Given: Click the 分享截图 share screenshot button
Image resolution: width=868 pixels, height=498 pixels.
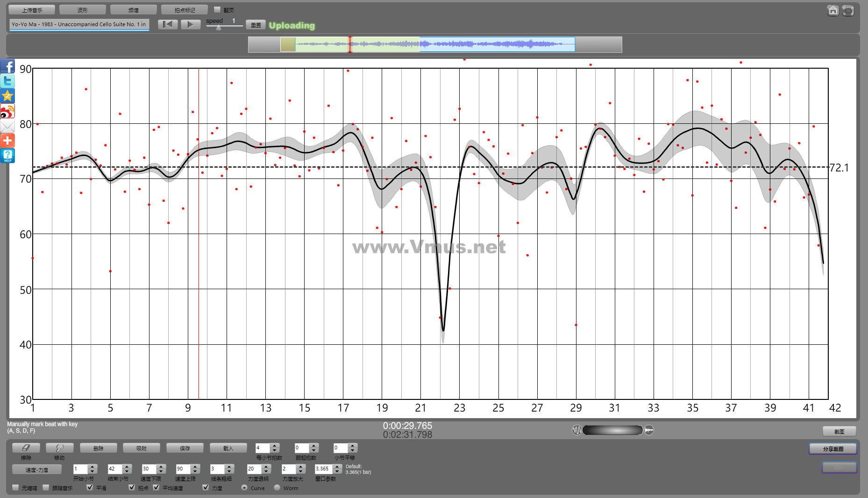Looking at the screenshot, I should tap(832, 449).
